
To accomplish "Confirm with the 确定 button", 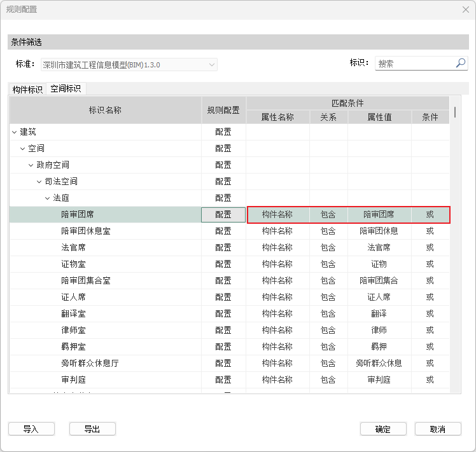I will (383, 429).
